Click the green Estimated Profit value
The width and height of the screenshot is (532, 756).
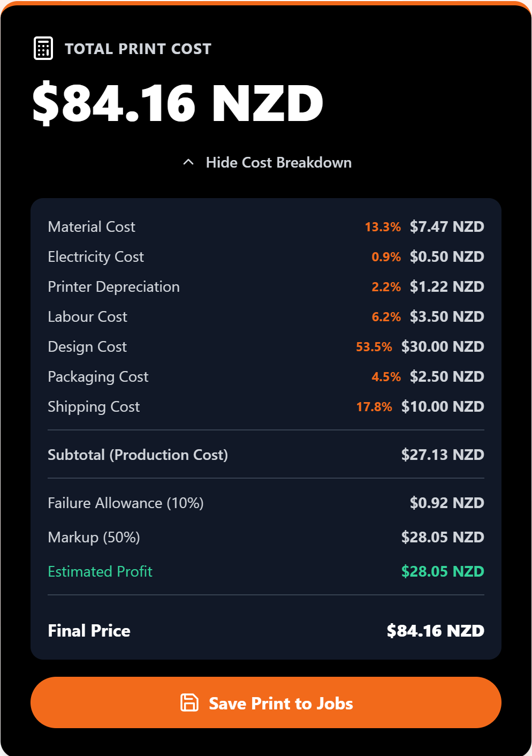pyautogui.click(x=443, y=571)
